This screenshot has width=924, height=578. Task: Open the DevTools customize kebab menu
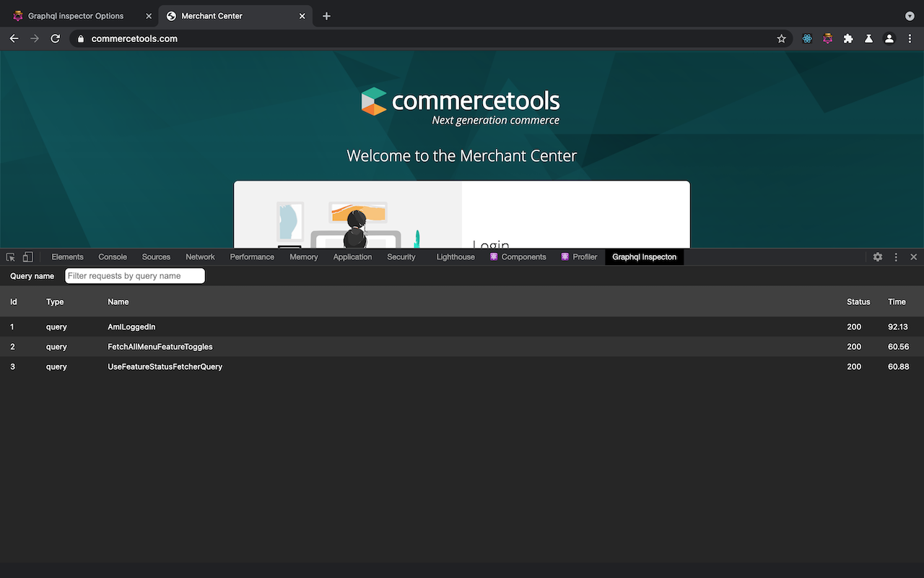(x=895, y=256)
